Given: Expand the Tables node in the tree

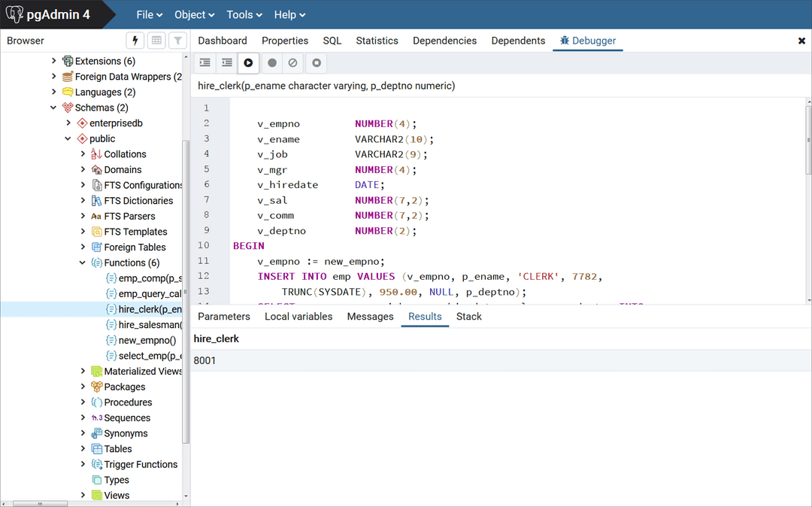Looking at the screenshot, I should click(x=83, y=449).
